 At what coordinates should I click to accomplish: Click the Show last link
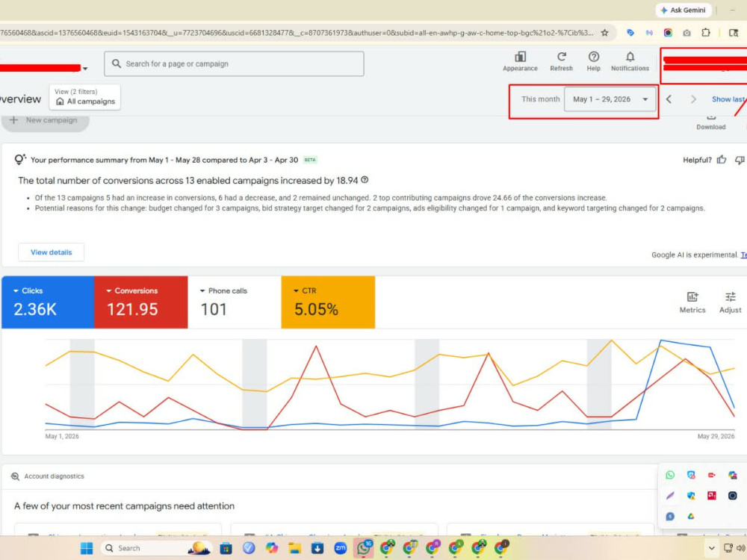click(x=729, y=99)
